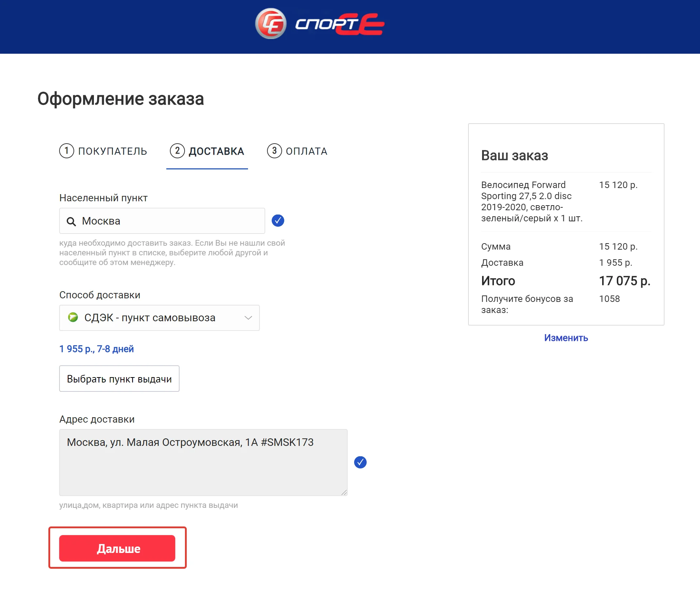Click the round Sportse logo emblem
The height and width of the screenshot is (592, 700).
pos(271,24)
